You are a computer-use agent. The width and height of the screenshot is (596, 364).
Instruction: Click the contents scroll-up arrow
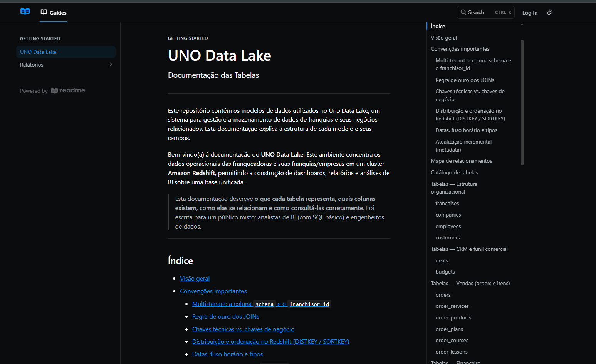point(522,25)
